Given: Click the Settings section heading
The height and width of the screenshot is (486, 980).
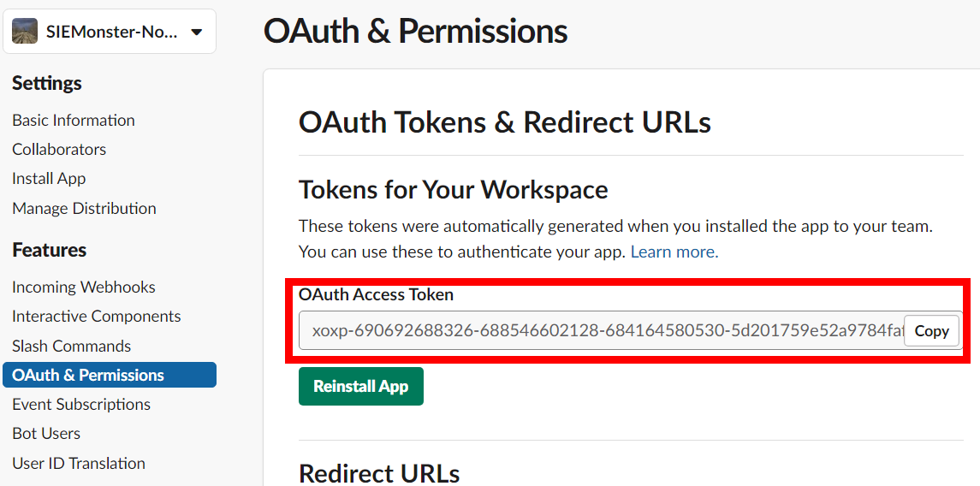Looking at the screenshot, I should pyautogui.click(x=47, y=83).
